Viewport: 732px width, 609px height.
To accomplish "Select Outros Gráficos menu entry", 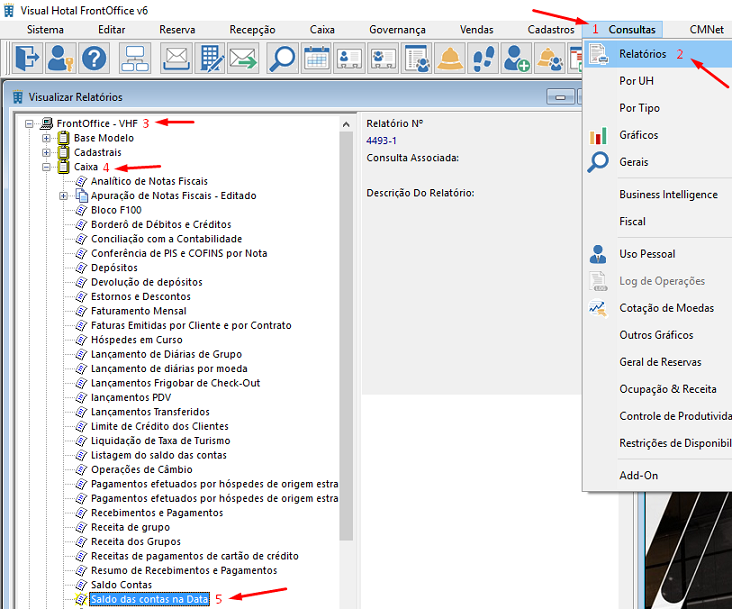I will point(658,335).
